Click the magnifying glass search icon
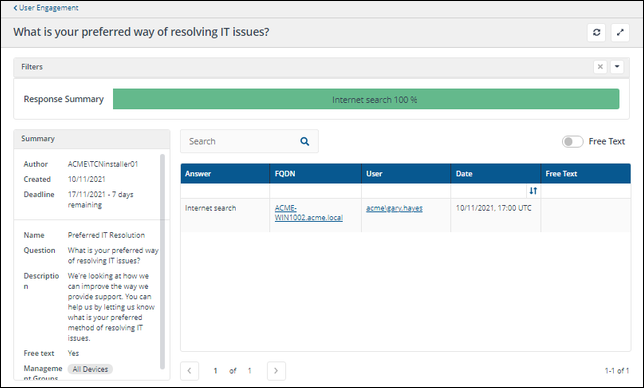Screen dimensions: 644x388 click(304, 142)
